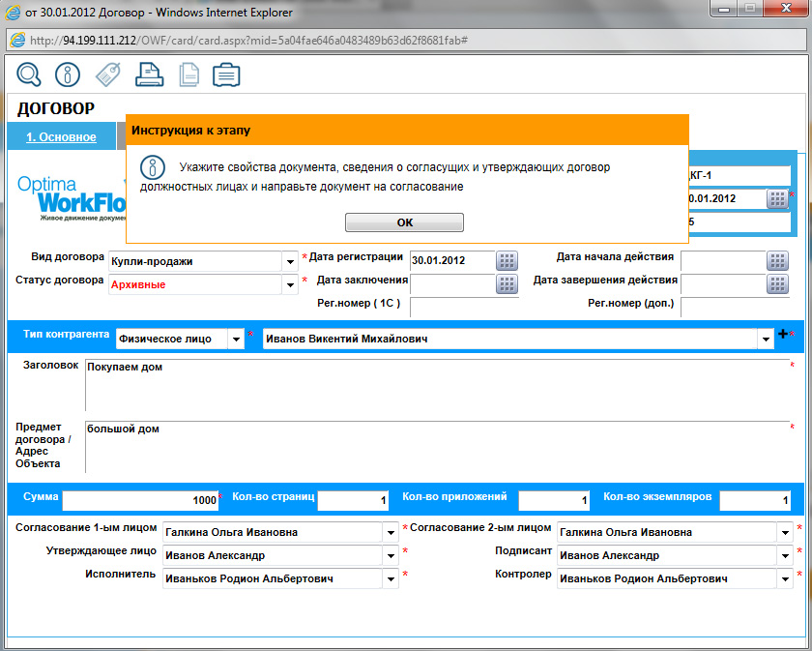Click the Tag/label toolbar icon
The height and width of the screenshot is (651, 812).
click(x=106, y=74)
